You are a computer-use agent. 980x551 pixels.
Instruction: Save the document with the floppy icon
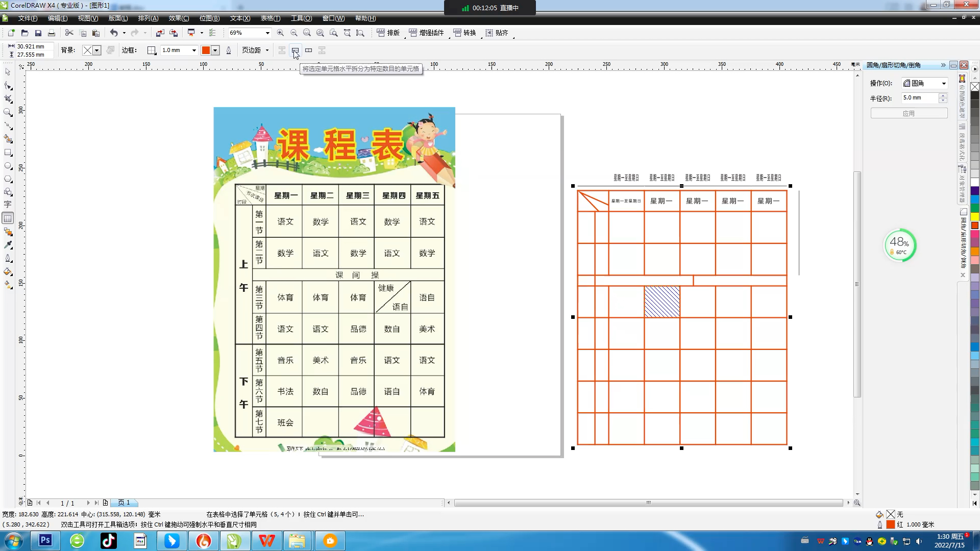pyautogui.click(x=38, y=33)
